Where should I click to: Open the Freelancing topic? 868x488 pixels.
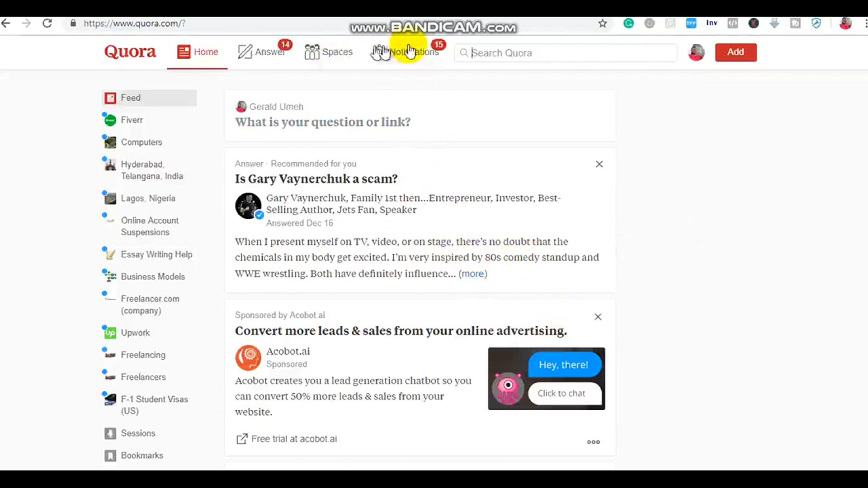tap(142, 355)
